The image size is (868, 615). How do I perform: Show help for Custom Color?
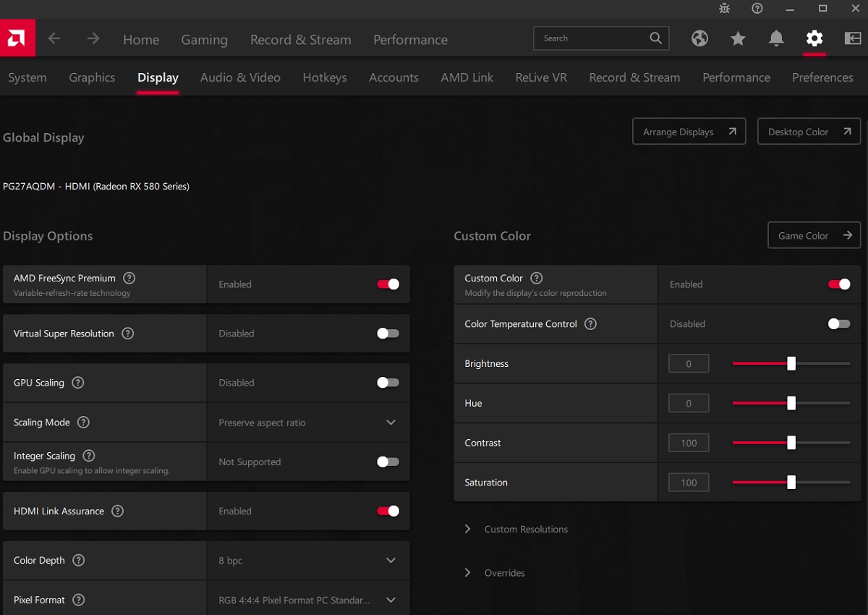click(x=536, y=278)
